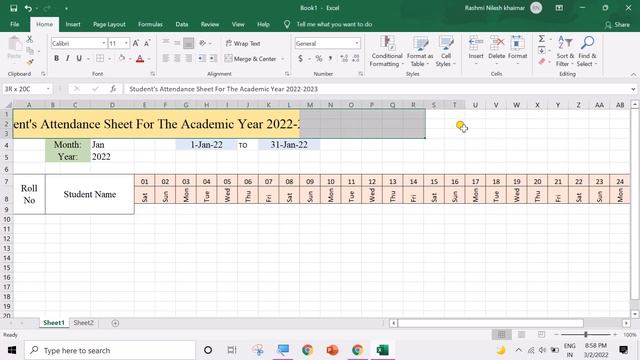The width and height of the screenshot is (640, 360).
Task: Click the red font color button
Action: 140,59
